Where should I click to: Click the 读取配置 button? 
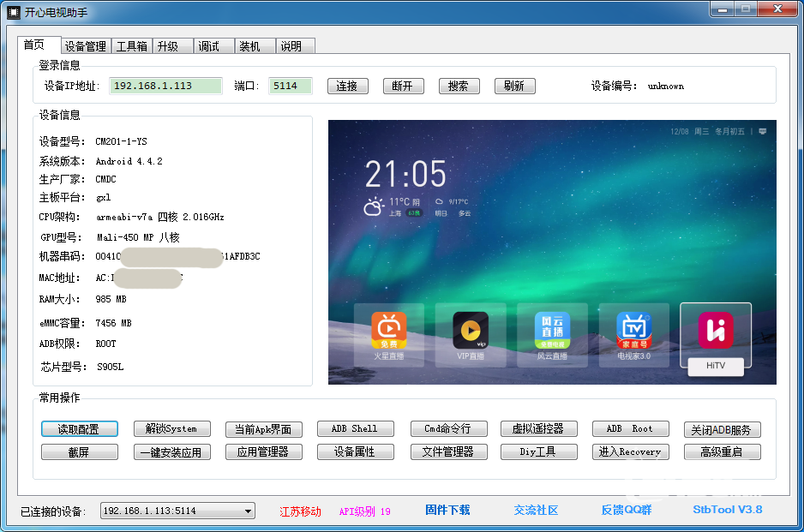pyautogui.click(x=80, y=429)
